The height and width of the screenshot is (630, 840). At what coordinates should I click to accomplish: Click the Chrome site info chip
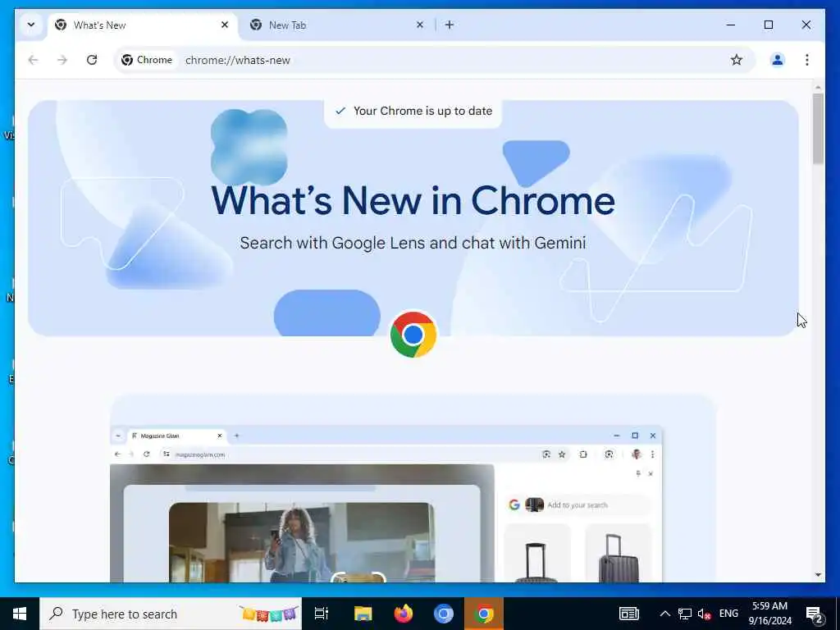[x=147, y=60]
